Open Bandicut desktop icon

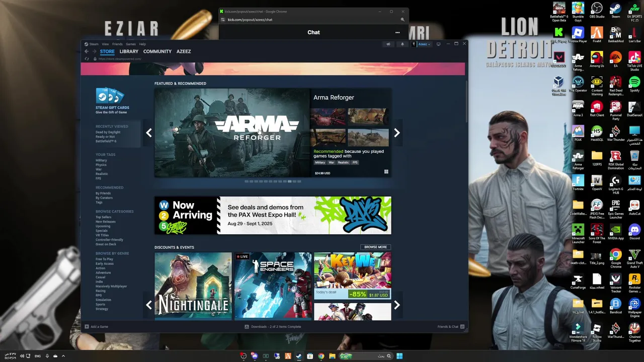(x=616, y=306)
